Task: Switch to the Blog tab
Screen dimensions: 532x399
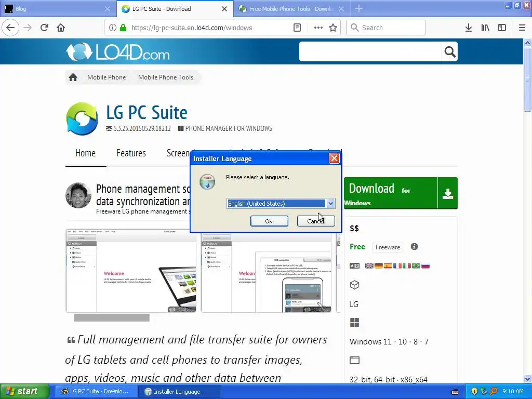Action: point(58,9)
